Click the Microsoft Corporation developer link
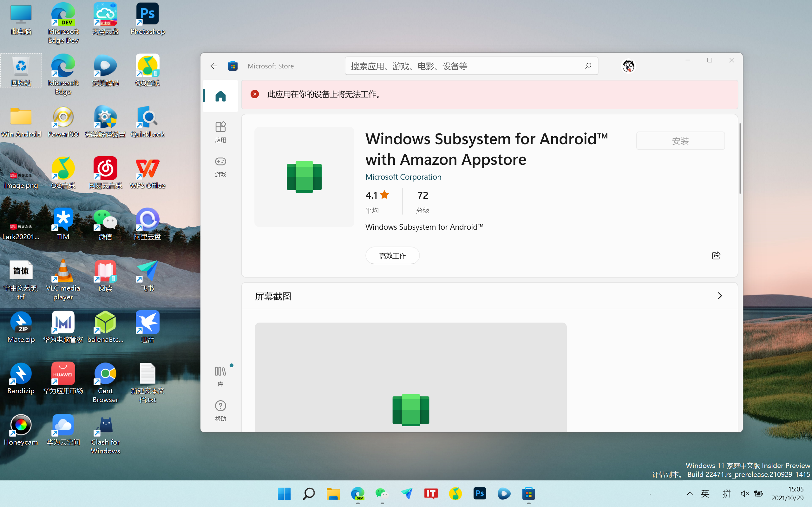The height and width of the screenshot is (507, 812). 403,176
